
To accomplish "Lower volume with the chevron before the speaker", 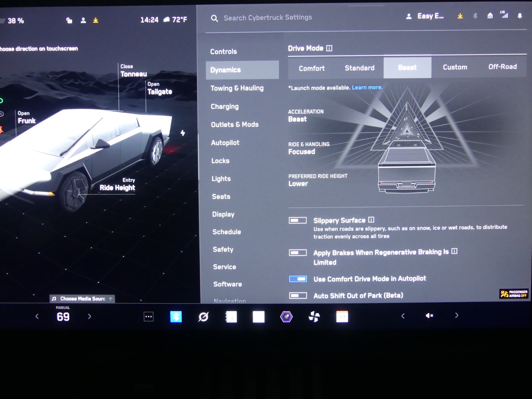I will [x=403, y=316].
